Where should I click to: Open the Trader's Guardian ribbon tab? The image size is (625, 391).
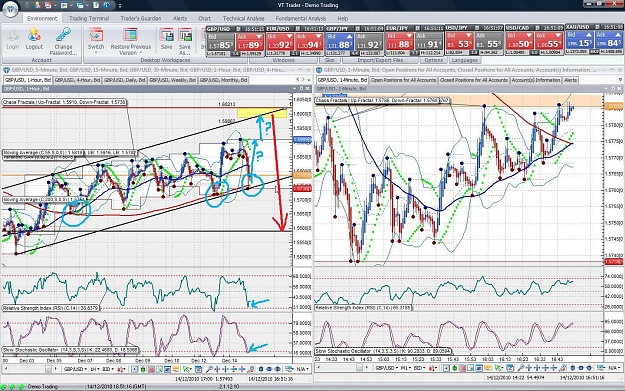(141, 18)
